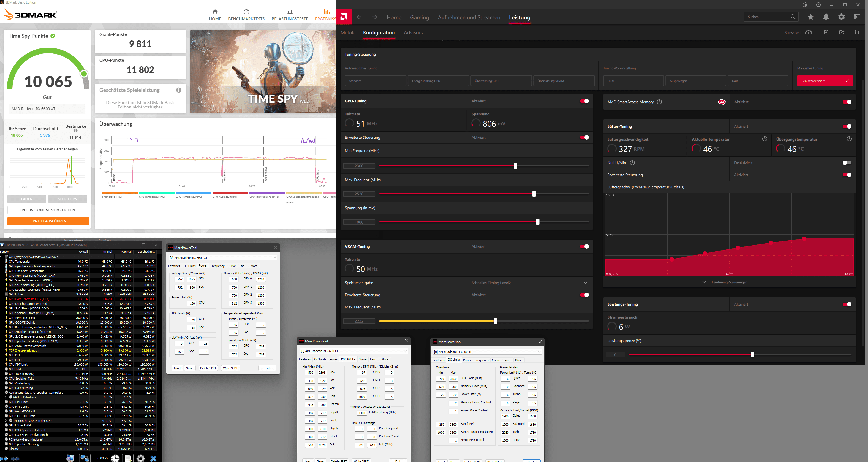Click the 3DMark HOME icon
Viewport: 868px width, 462px height.
[215, 12]
